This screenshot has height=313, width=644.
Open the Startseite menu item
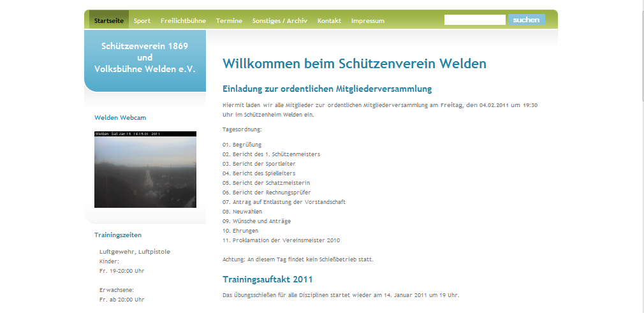click(109, 20)
